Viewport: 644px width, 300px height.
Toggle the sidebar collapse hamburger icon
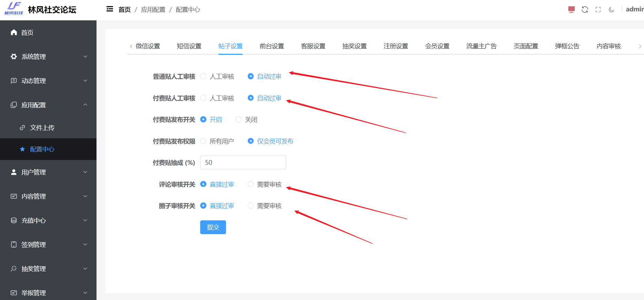tap(110, 9)
